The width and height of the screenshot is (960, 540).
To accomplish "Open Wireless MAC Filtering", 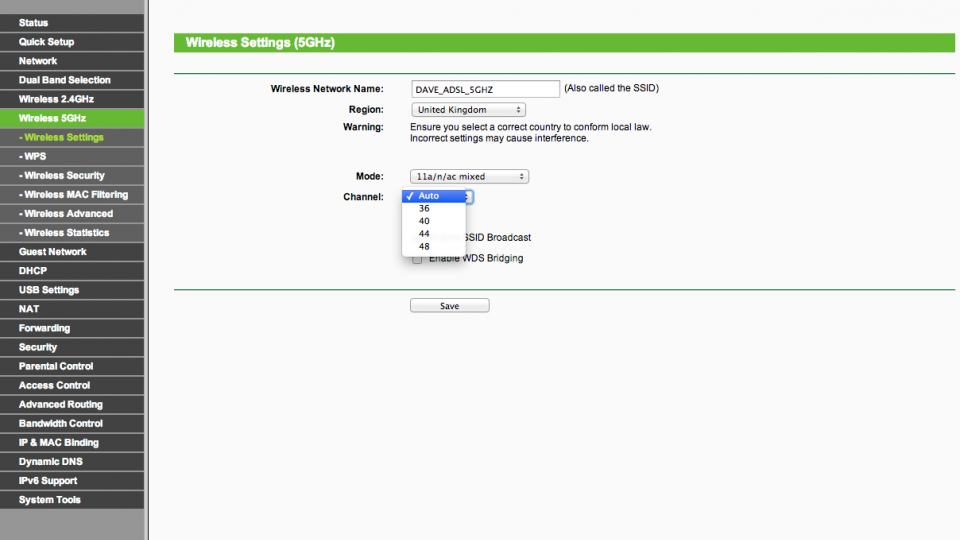I will [x=72, y=194].
